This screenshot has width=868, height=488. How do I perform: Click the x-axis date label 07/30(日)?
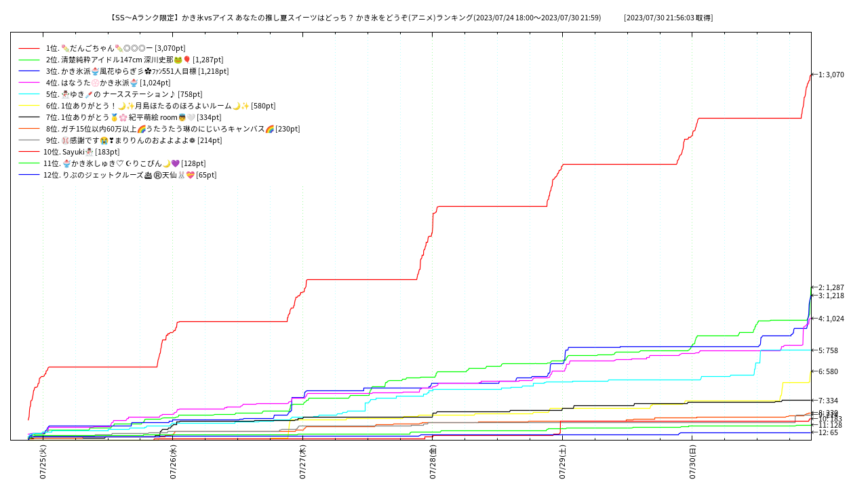tap(692, 462)
